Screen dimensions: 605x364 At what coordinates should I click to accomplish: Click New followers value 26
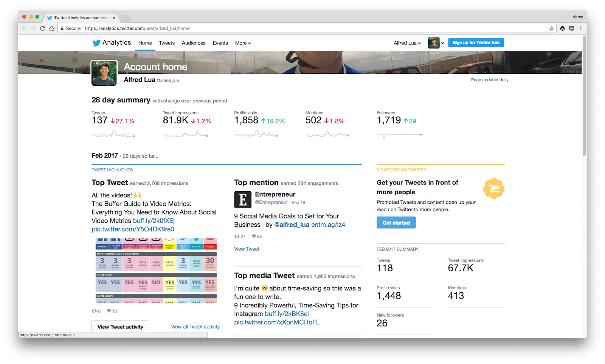[382, 323]
